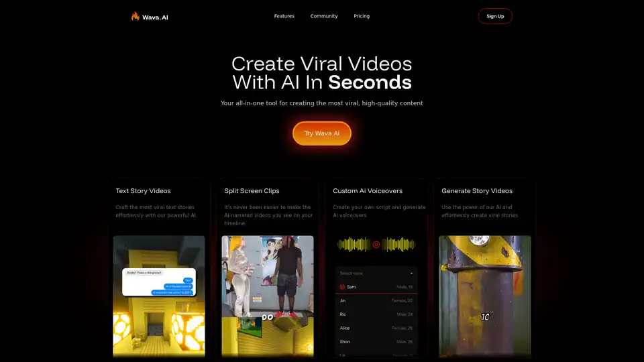This screenshot has width=644, height=362.
Task: Select the Sam voice option
Action: [376, 287]
